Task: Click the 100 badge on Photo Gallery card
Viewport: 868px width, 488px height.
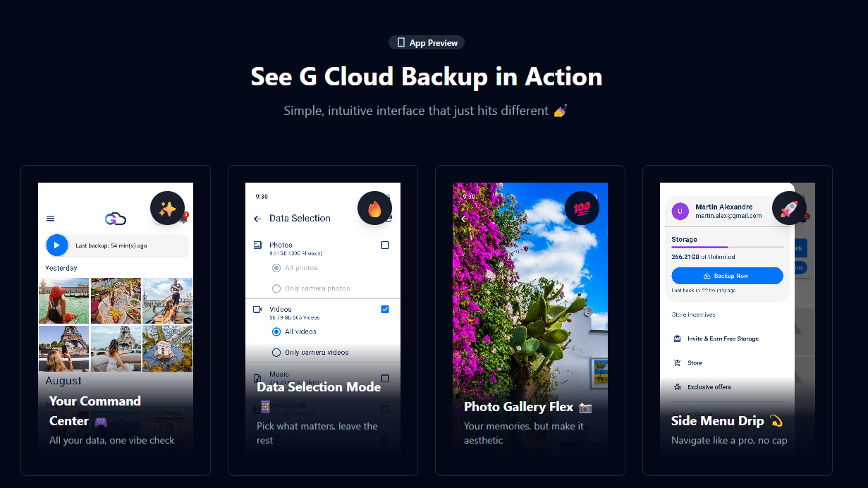Action: 582,209
